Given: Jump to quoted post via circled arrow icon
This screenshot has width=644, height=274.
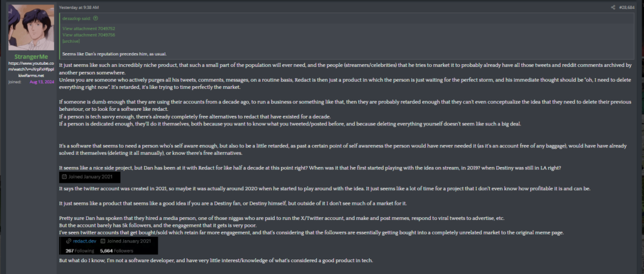Looking at the screenshot, I should 96,18.
